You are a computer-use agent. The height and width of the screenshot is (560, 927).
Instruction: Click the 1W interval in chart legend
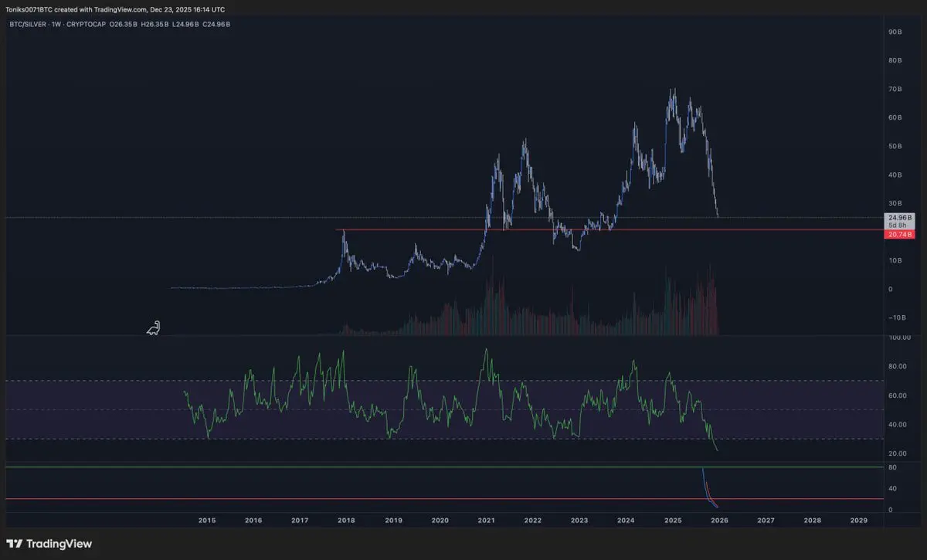point(55,24)
